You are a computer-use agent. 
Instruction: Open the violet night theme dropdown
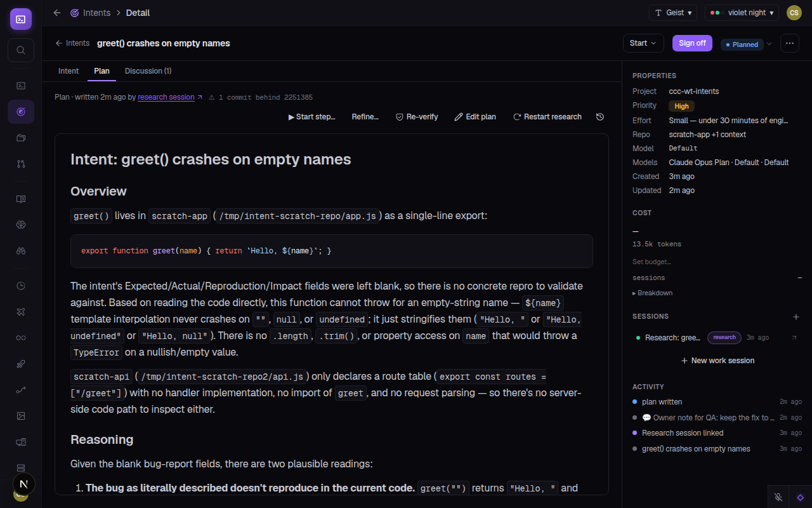coord(742,13)
